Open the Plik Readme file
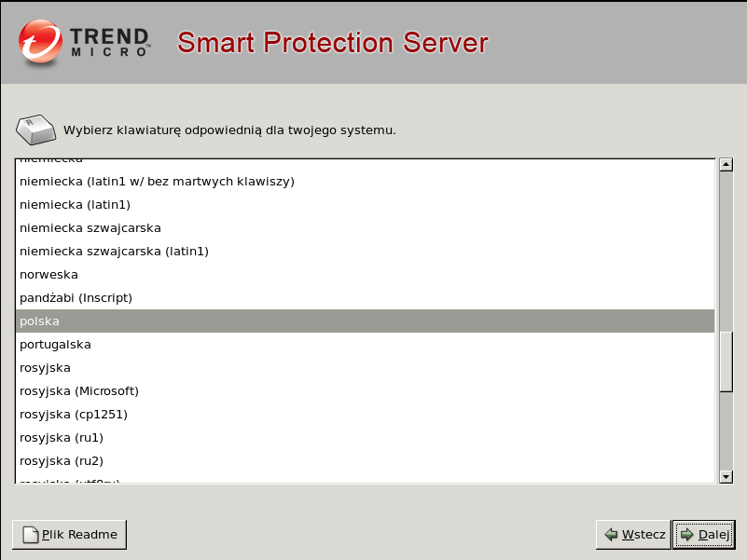Image resolution: width=747 pixels, height=560 pixels. (70, 534)
